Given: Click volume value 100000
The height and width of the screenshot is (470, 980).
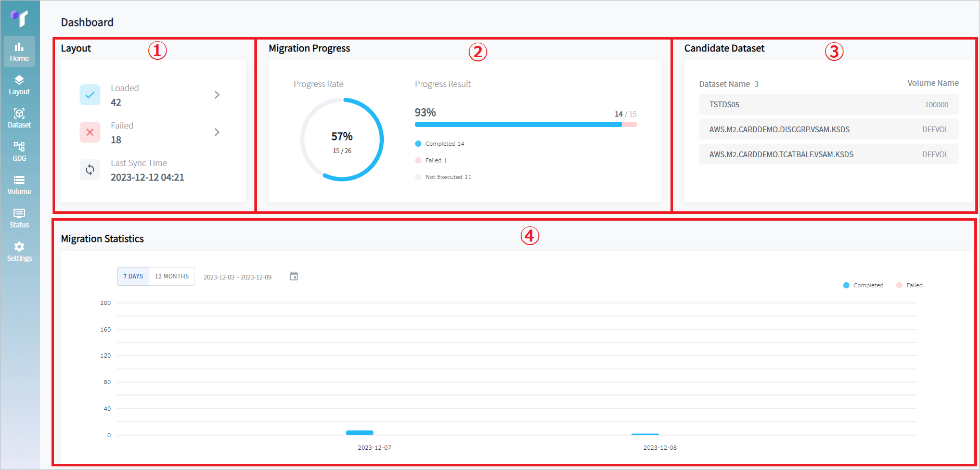Looking at the screenshot, I should 936,105.
